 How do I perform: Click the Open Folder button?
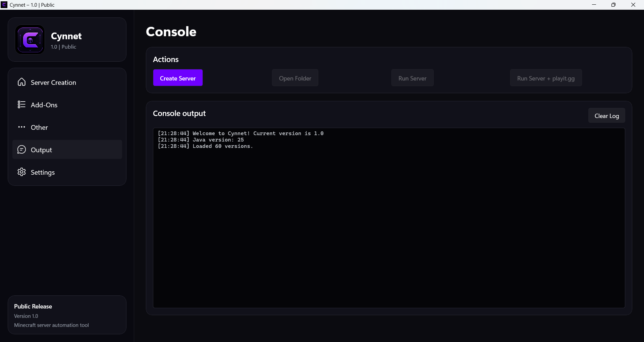click(x=295, y=78)
